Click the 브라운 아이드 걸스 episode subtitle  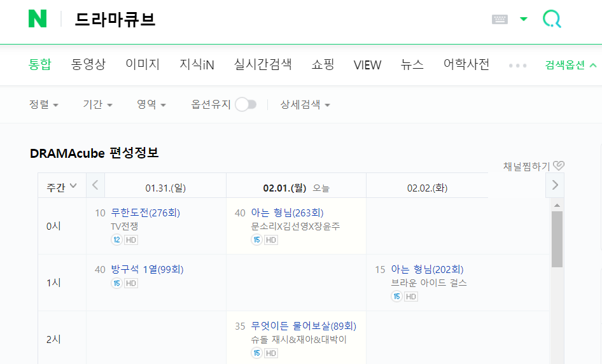tap(429, 283)
